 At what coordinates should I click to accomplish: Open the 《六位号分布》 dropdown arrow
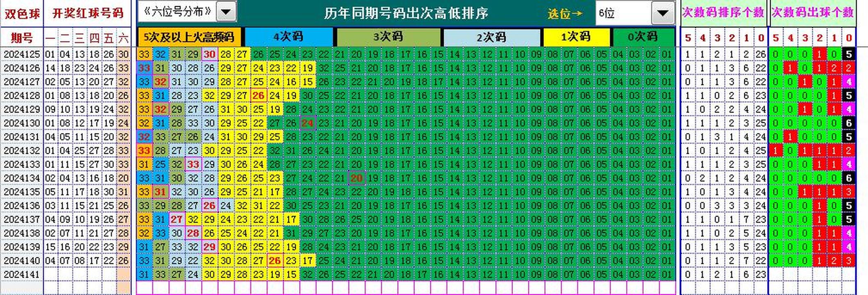226,11
